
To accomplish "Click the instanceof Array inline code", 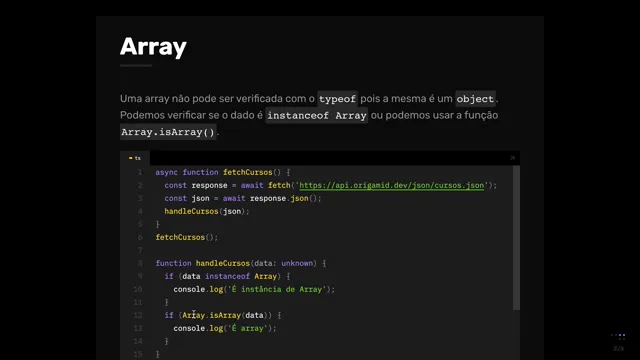I will pyautogui.click(x=317, y=116).
